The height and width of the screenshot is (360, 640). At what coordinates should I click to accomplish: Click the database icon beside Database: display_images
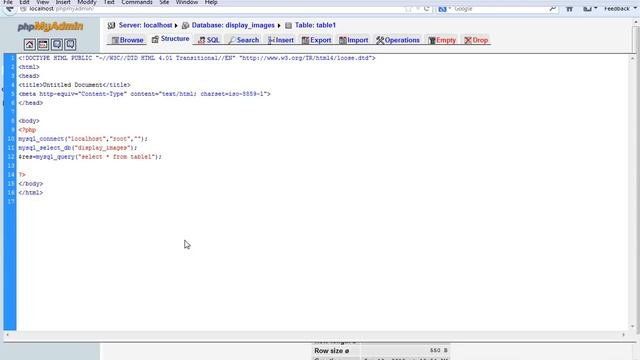[x=185, y=25]
